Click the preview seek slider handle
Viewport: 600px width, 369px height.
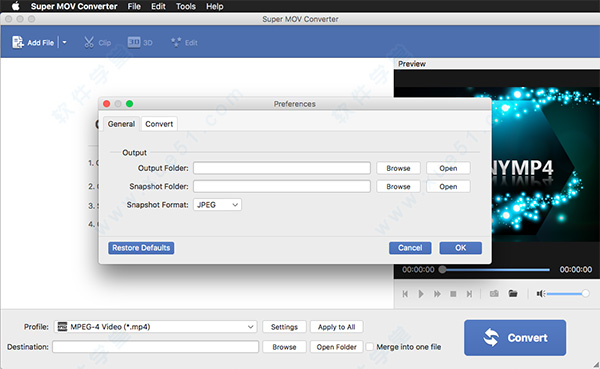442,269
